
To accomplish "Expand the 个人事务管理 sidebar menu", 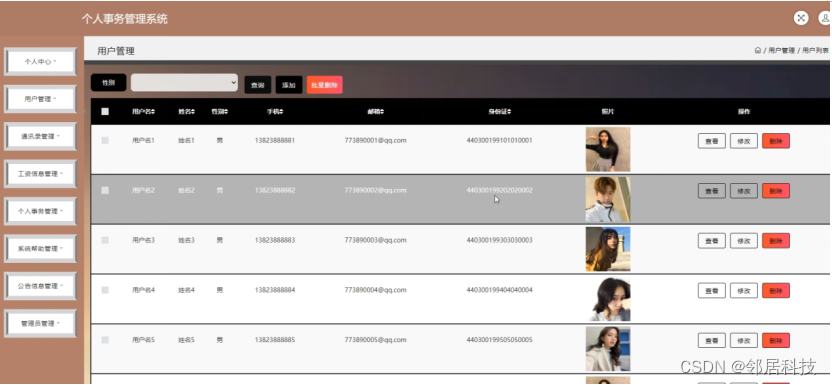I will pos(40,211).
